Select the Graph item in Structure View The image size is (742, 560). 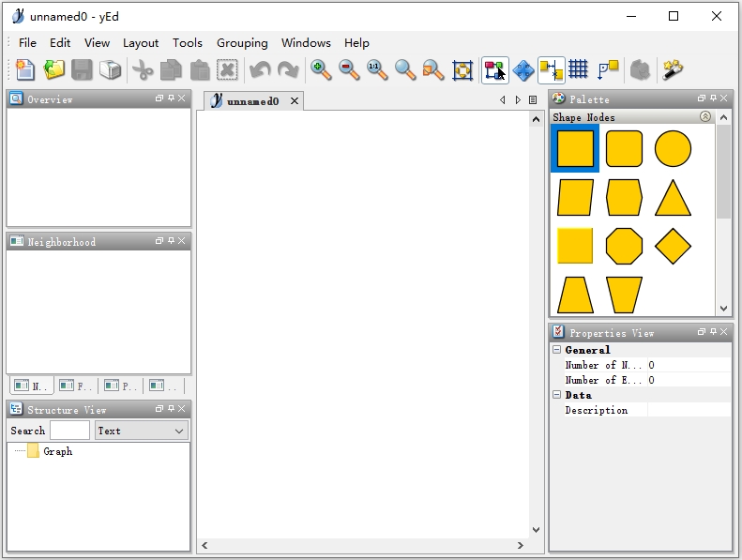pyautogui.click(x=57, y=451)
